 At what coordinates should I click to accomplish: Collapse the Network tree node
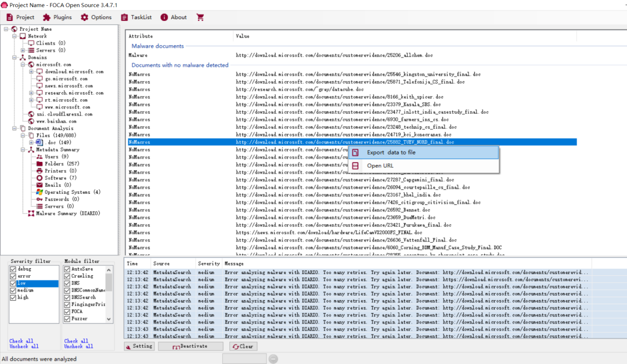pyautogui.click(x=15, y=36)
